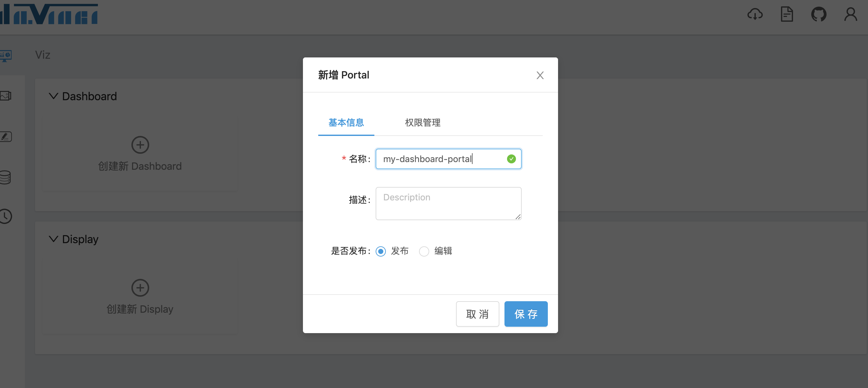Select the 发布 publish radio button
Viewport: 868px width, 388px height.
point(381,251)
